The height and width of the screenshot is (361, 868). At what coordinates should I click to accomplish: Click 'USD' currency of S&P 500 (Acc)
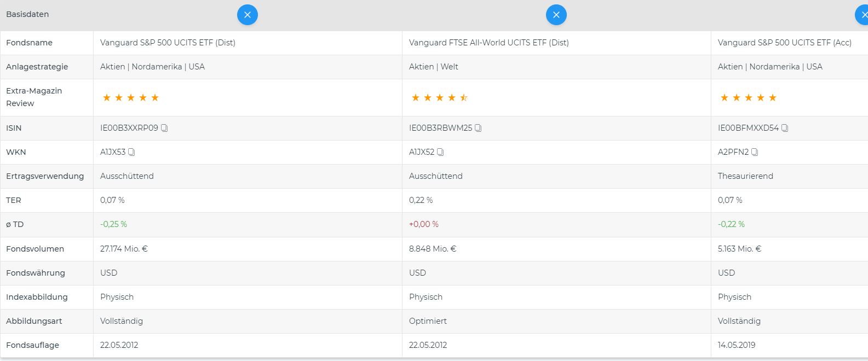[726, 273]
